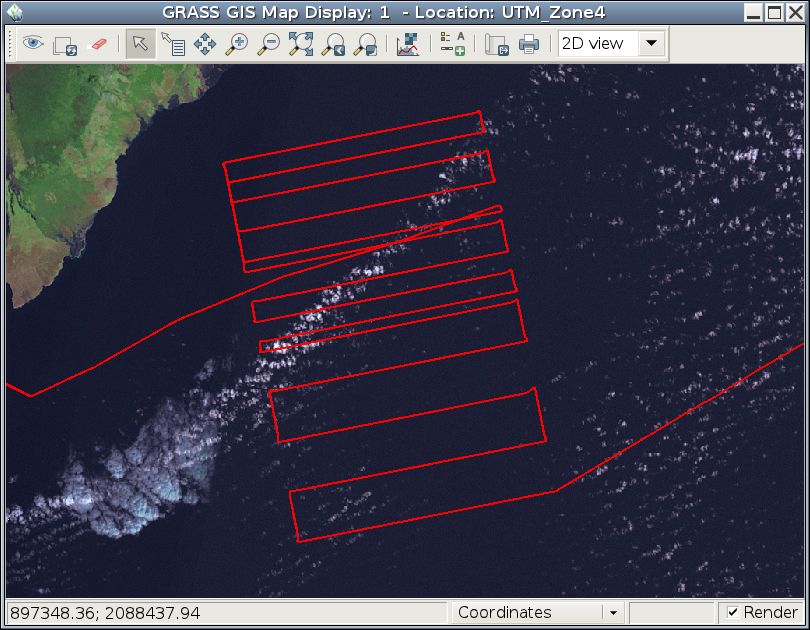Close the Map Display window

(796, 12)
